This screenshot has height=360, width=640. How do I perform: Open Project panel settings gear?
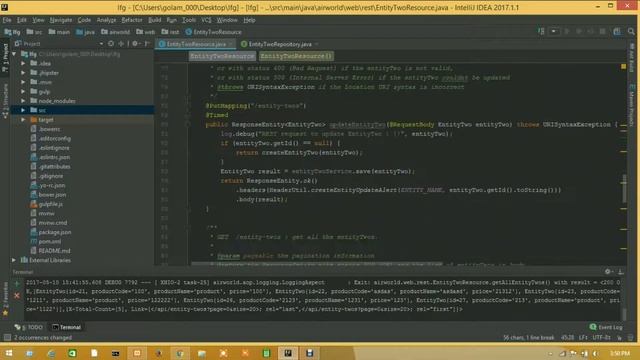pos(135,44)
